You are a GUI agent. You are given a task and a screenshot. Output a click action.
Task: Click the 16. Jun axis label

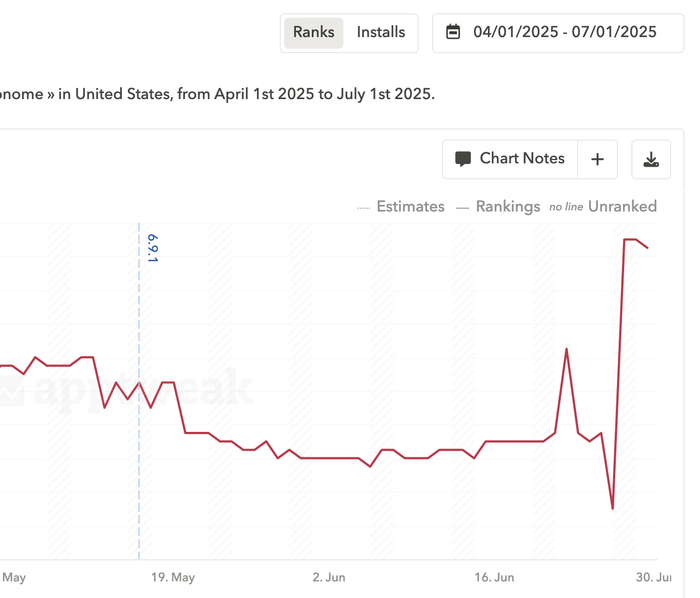click(494, 578)
